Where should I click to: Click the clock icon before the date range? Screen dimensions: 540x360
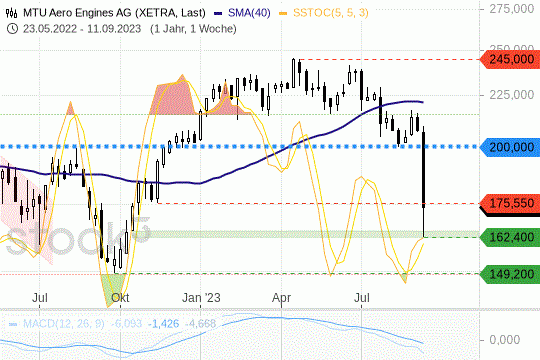click(12, 29)
